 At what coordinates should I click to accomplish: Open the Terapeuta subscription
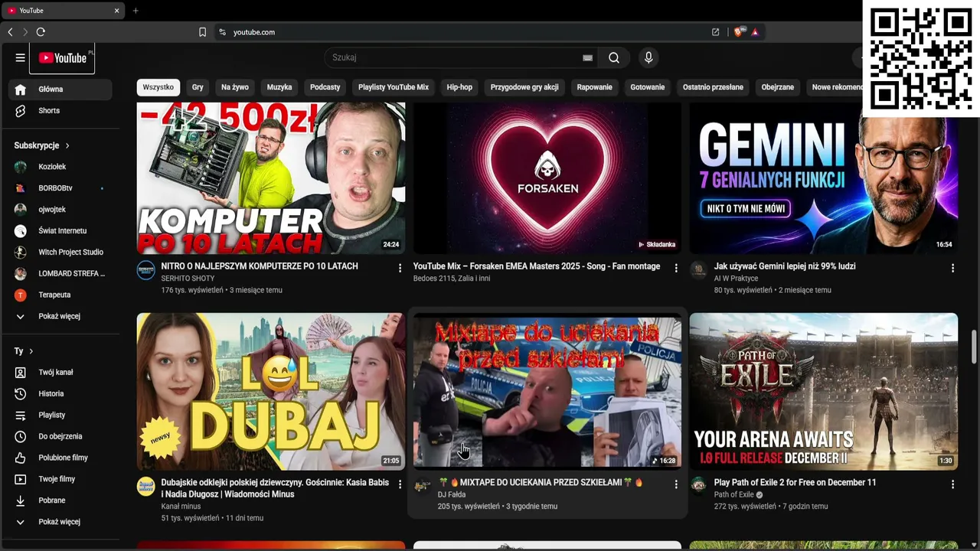(x=60, y=295)
